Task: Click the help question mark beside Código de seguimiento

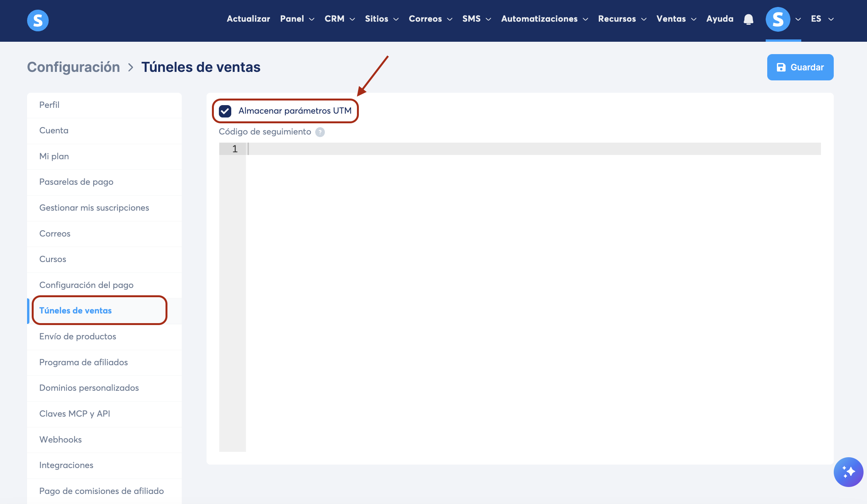Action: (x=320, y=132)
